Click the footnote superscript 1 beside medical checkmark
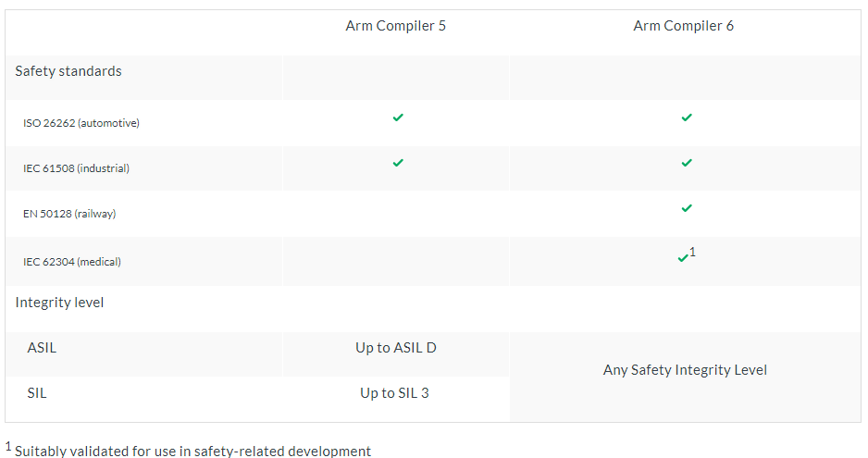This screenshot has width=868, height=458. [x=692, y=252]
